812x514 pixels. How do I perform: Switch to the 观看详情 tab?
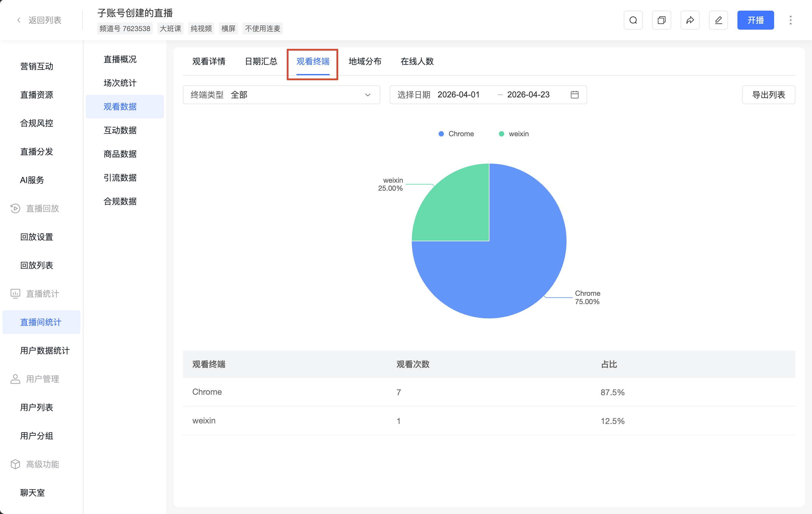coord(209,61)
